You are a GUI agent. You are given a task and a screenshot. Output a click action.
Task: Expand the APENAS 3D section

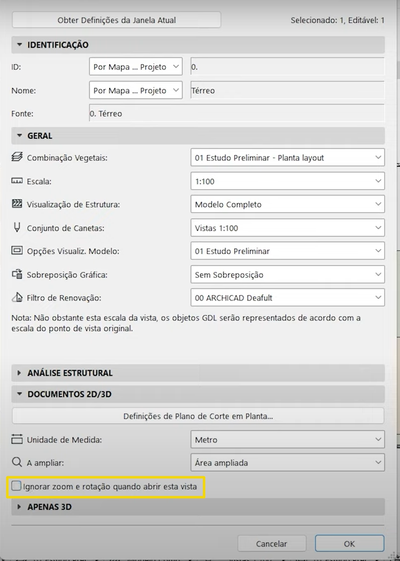click(198, 507)
